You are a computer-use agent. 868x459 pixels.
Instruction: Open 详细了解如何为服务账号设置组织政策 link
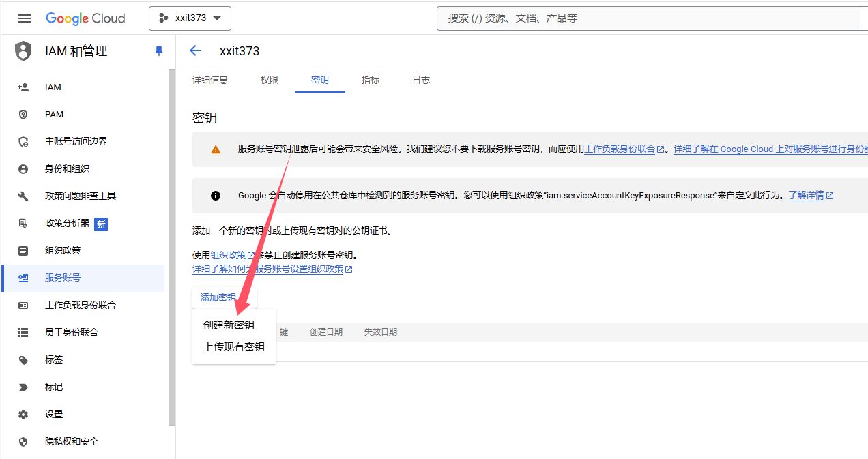[268, 269]
